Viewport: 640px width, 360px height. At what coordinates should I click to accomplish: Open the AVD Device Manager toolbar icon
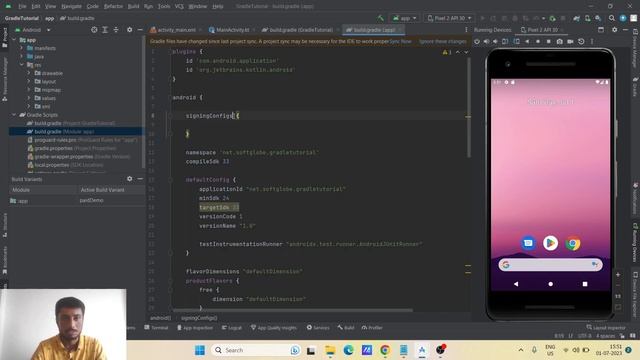[587, 18]
